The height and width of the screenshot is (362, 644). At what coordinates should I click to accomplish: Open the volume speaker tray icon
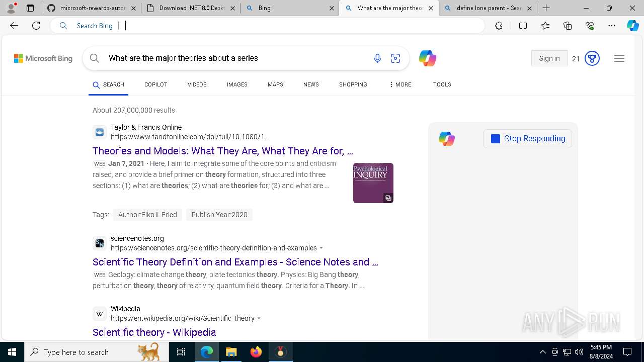[579, 352]
